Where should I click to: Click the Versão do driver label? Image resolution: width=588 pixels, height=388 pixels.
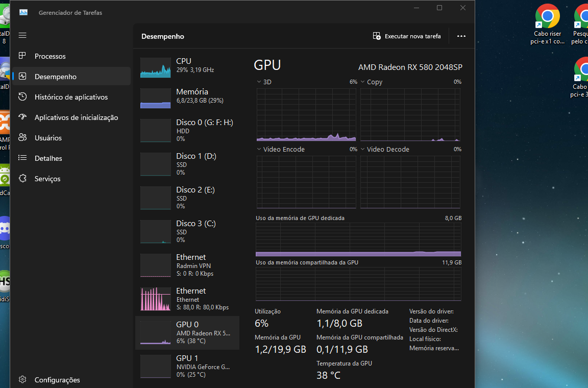tap(431, 311)
